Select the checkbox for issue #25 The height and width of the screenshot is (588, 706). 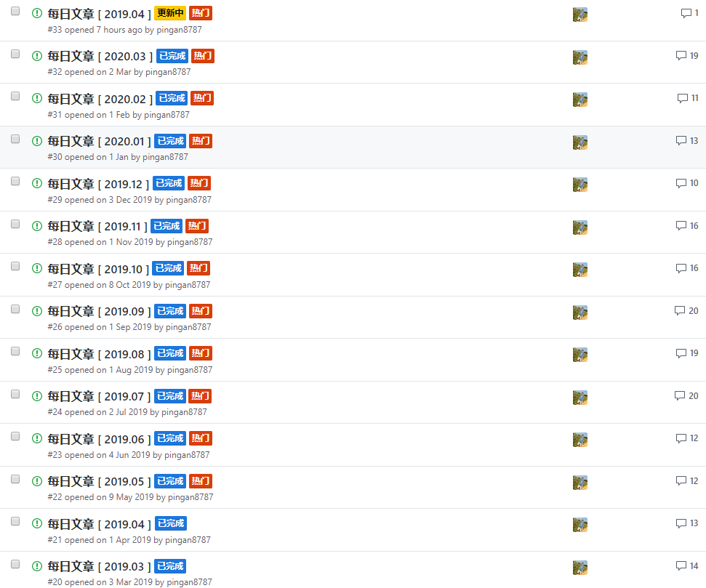point(15,351)
